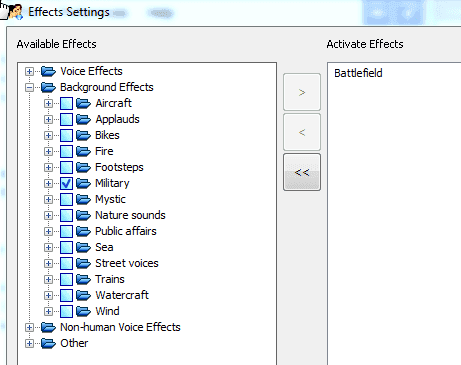The image size is (461, 365).
Task: Click the Mystic folder icon
Action: click(x=83, y=199)
